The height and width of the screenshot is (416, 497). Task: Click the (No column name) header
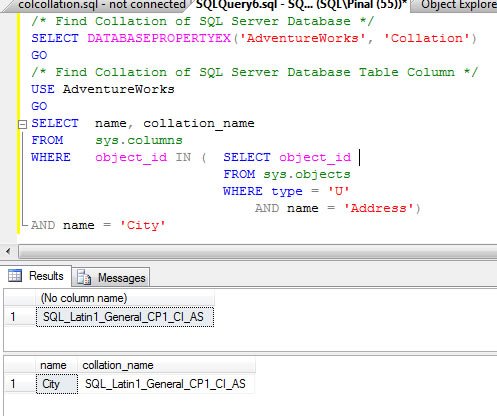click(x=125, y=298)
